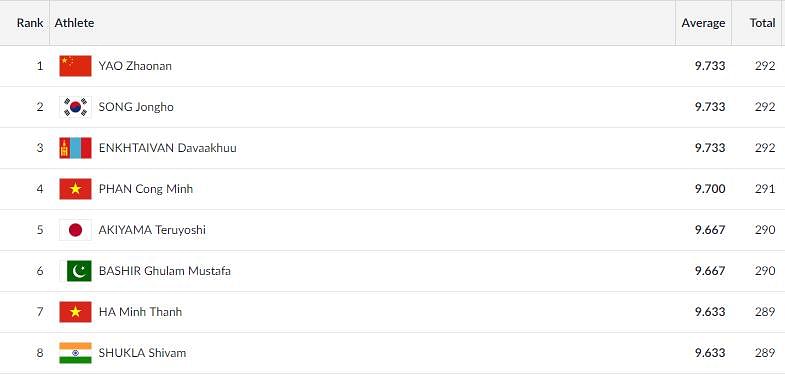Image resolution: width=785 pixels, height=375 pixels.
Task: Click the Pakistan flag icon beside BASHIR Ghulam Mustafa
Action: [x=76, y=271]
